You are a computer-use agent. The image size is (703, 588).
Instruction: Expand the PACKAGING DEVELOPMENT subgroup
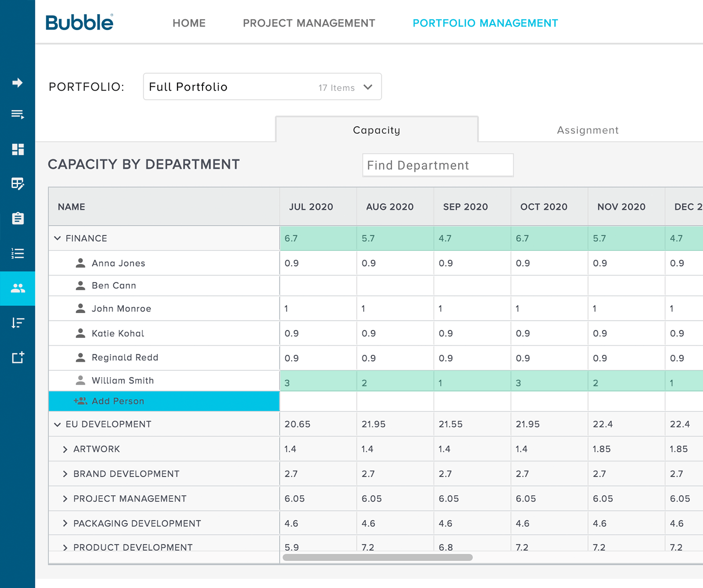(65, 523)
